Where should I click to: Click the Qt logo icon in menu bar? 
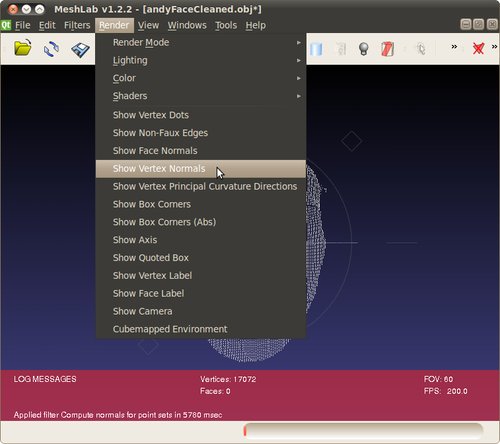pyautogui.click(x=6, y=25)
